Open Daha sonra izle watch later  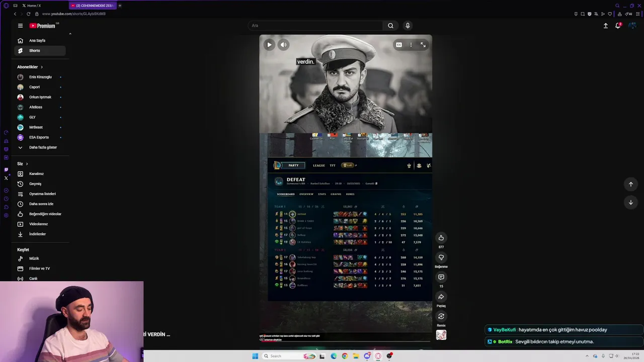pos(40,204)
